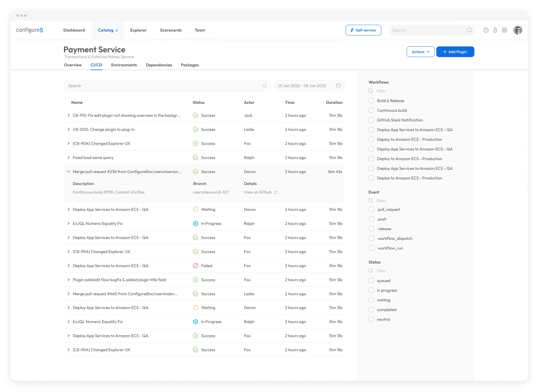This screenshot has height=392, width=538.
Task: Check the Build & Release workflow checkbox
Action: coord(371,101)
